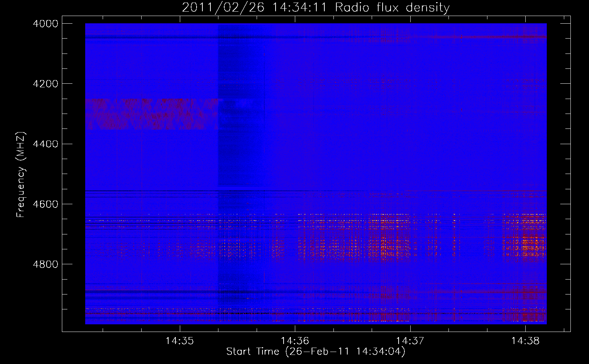Select the 14:35 time axis label

click(x=179, y=341)
